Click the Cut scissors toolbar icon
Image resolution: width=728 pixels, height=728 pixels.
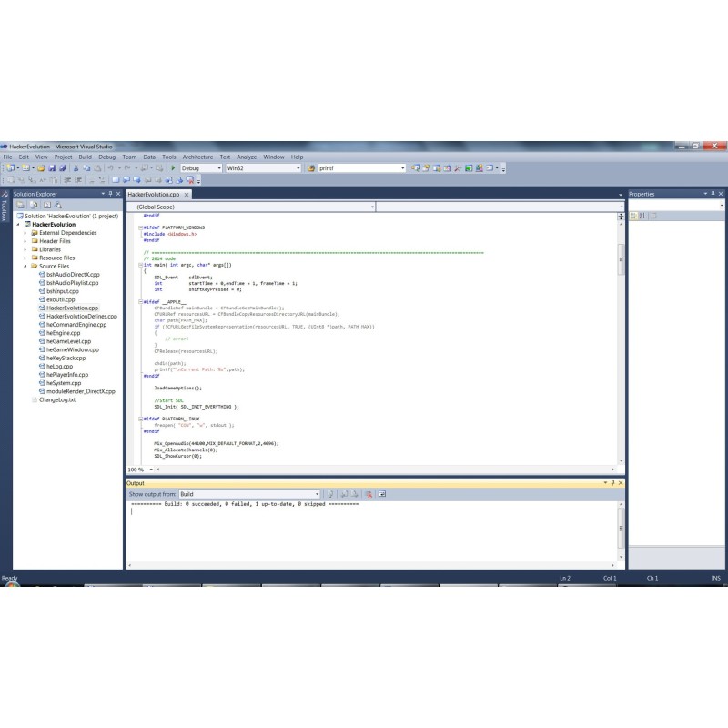76,168
